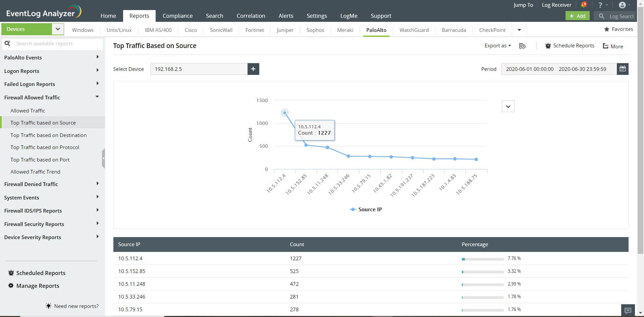
Task: Open the Correlation tab
Action: click(x=251, y=16)
